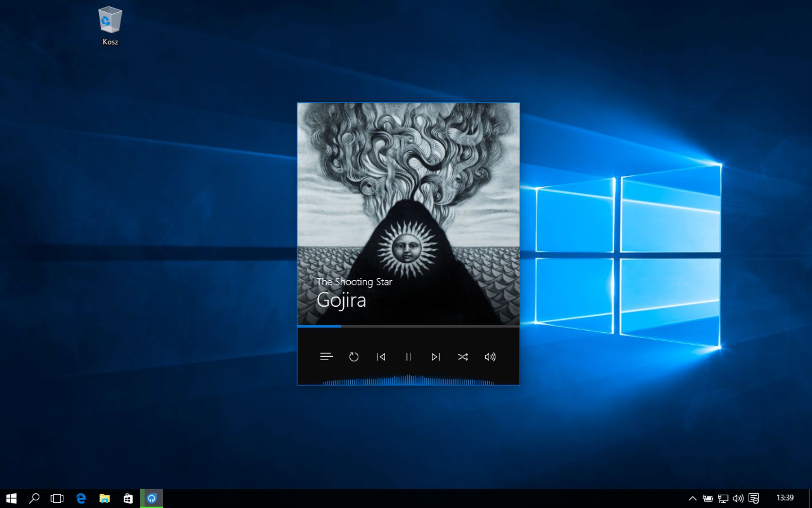Pause the current song
This screenshot has height=508, width=812.
click(x=408, y=357)
